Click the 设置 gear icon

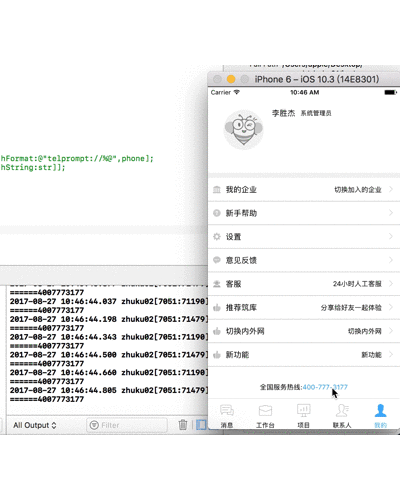[217, 237]
